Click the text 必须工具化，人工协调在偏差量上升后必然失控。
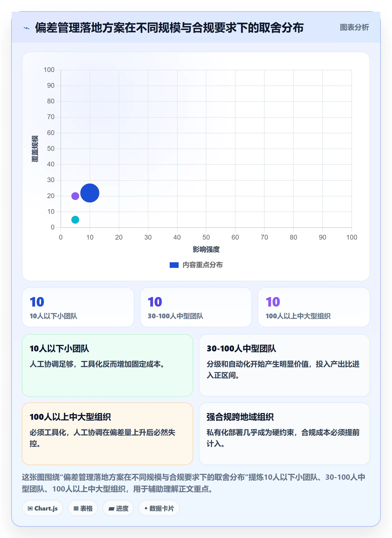 [102, 438]
